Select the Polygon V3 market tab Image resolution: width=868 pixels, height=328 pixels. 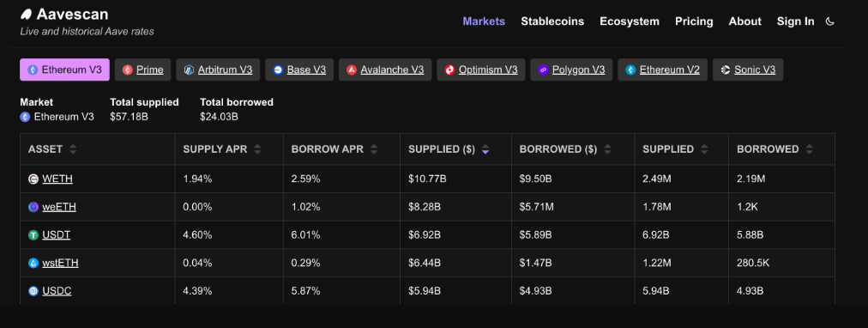click(571, 70)
